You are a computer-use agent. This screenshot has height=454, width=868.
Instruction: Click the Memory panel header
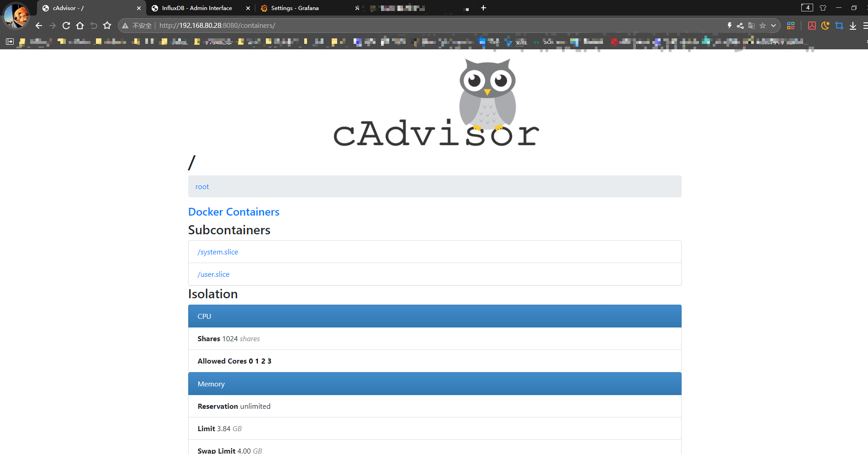435,384
